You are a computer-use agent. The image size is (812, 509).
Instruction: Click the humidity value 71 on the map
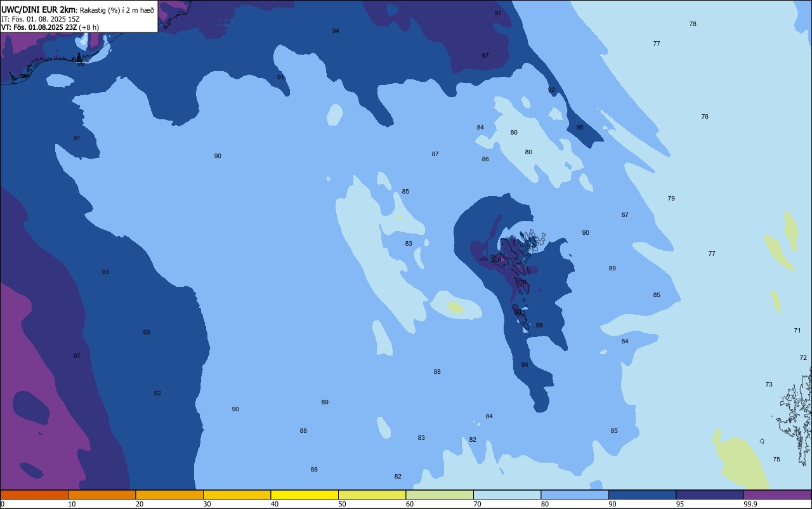(797, 331)
